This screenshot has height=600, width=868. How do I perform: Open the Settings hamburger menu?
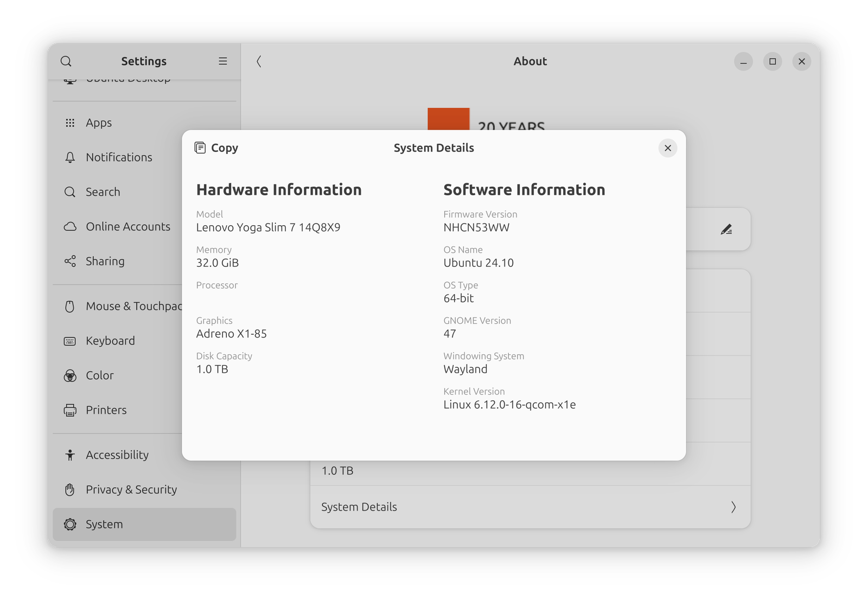[x=223, y=61]
